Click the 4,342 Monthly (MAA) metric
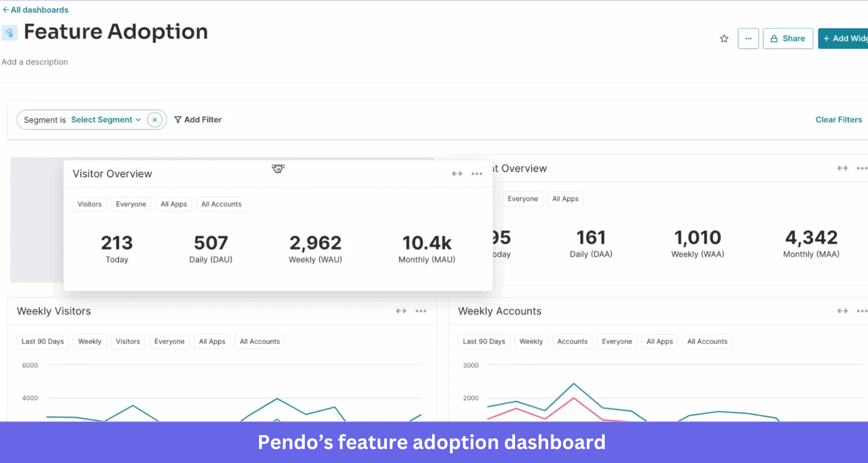 811,244
